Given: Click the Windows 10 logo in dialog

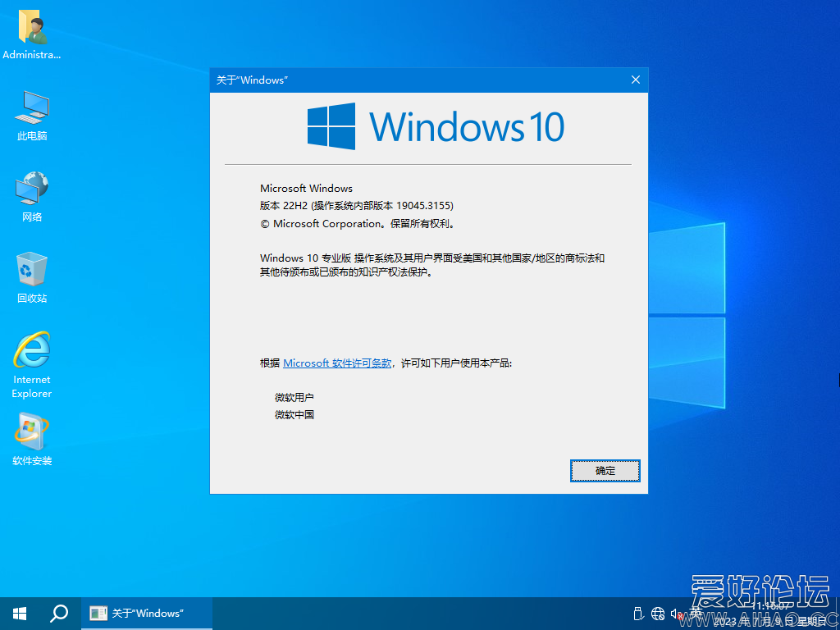Looking at the screenshot, I should point(436,126).
